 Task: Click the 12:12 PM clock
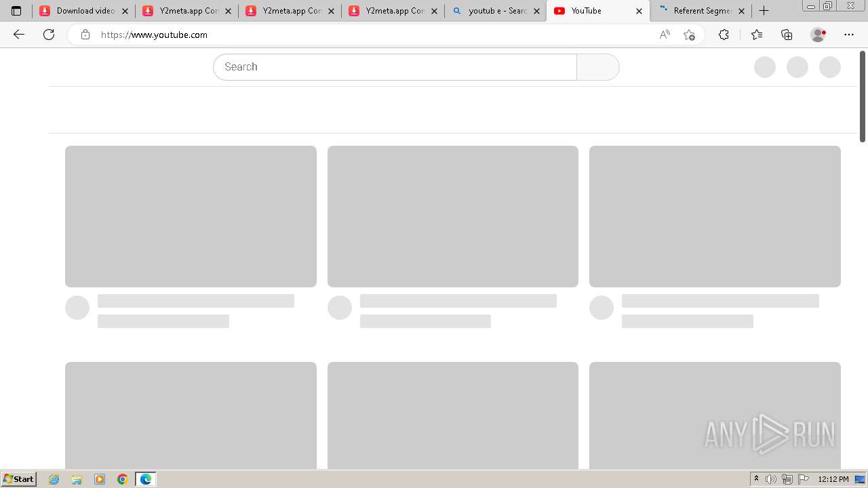(x=833, y=479)
